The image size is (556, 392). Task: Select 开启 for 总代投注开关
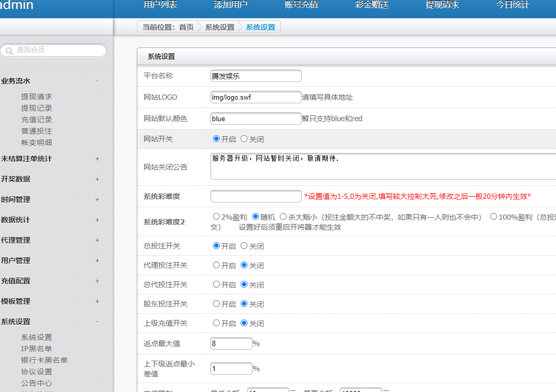pyautogui.click(x=216, y=284)
